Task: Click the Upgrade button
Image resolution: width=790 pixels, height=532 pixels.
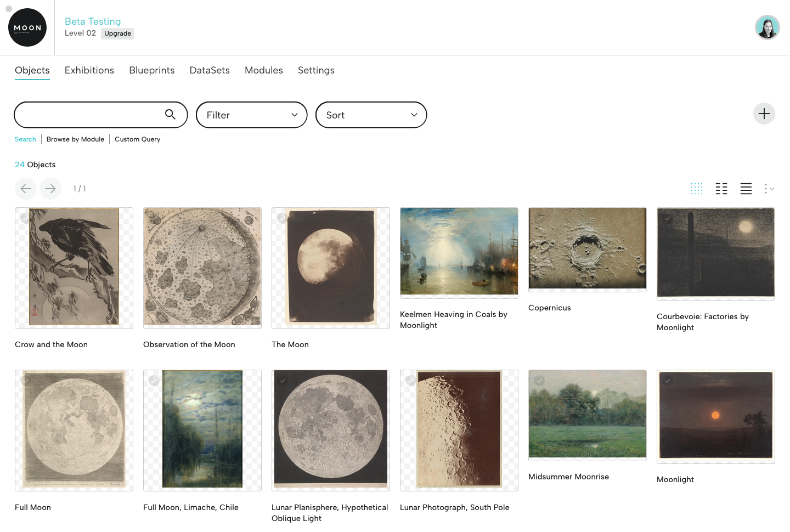Action: click(117, 33)
